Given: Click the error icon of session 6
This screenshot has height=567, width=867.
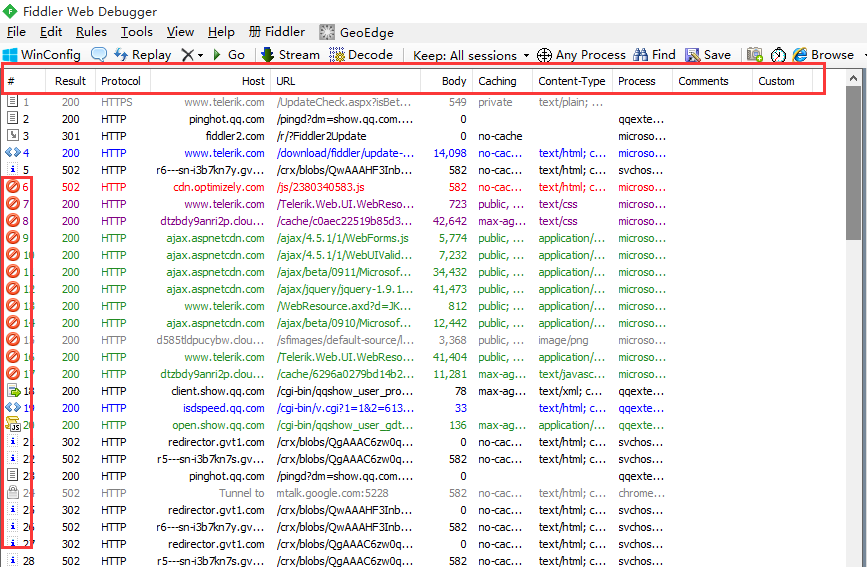Looking at the screenshot, I should [x=13, y=186].
